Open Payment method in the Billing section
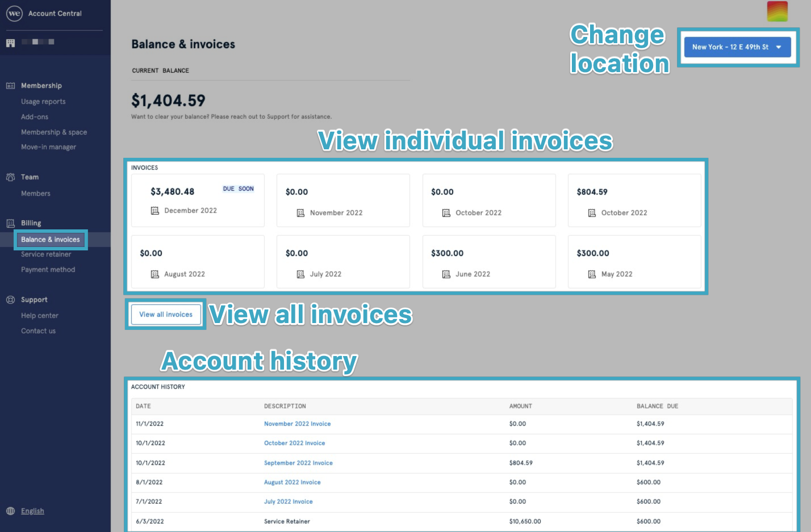The width and height of the screenshot is (811, 532). pos(48,269)
